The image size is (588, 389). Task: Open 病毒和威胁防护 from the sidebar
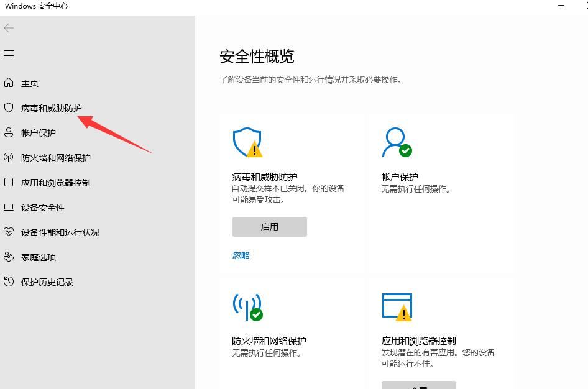(52, 108)
